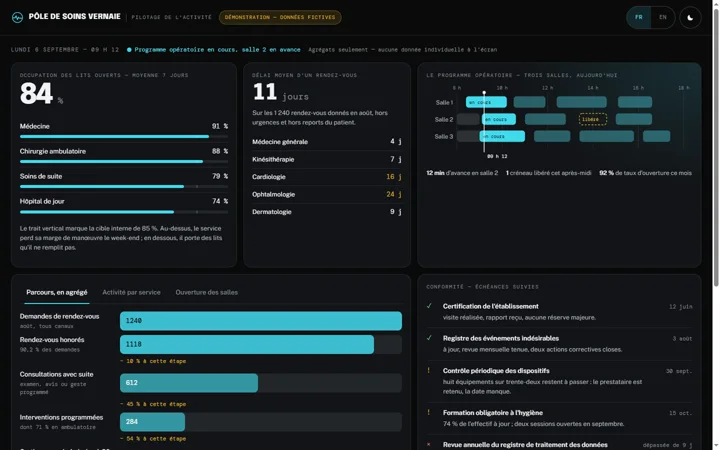
Task: Click the Démonstration – données fictives badge
Action: (280, 17)
